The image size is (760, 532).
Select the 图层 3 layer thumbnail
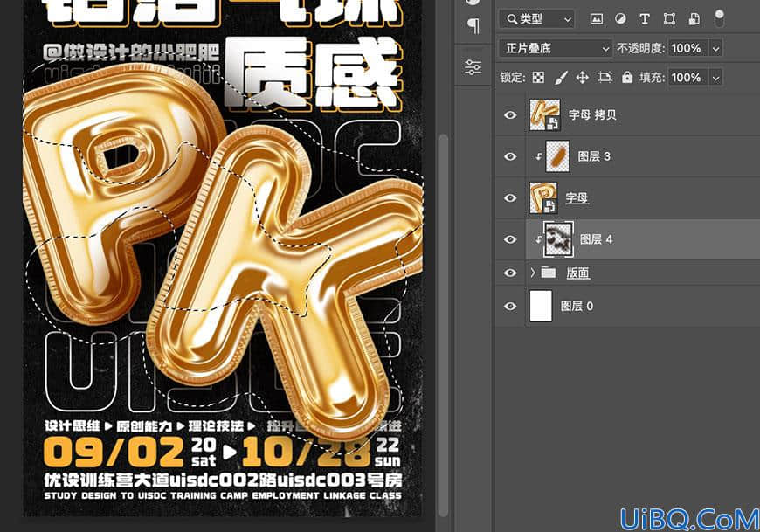[557, 156]
